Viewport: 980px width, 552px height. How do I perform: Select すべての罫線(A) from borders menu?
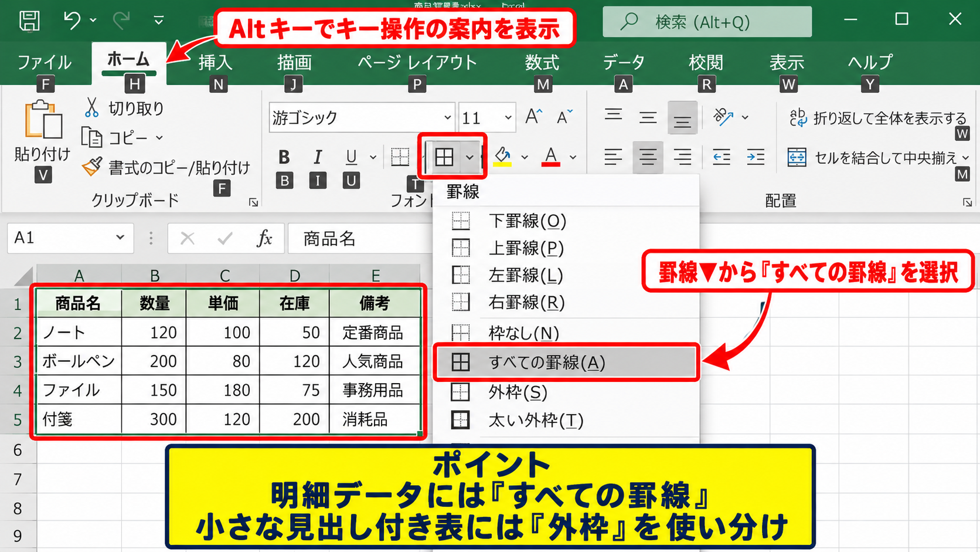click(x=566, y=363)
